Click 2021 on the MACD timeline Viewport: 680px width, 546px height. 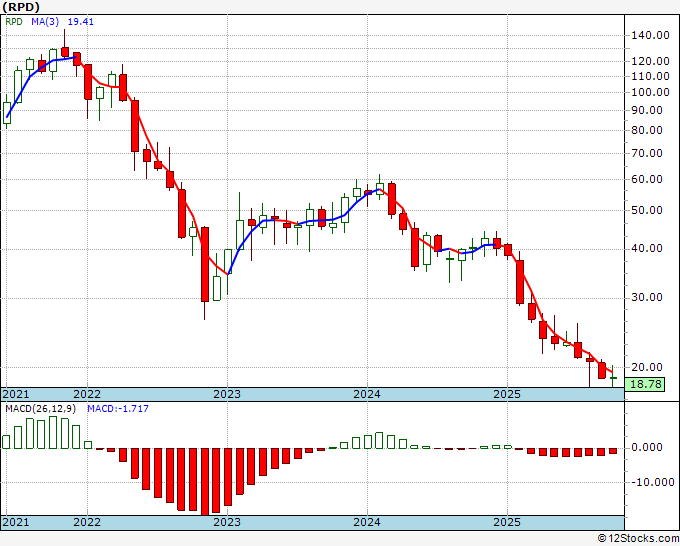coord(16,522)
